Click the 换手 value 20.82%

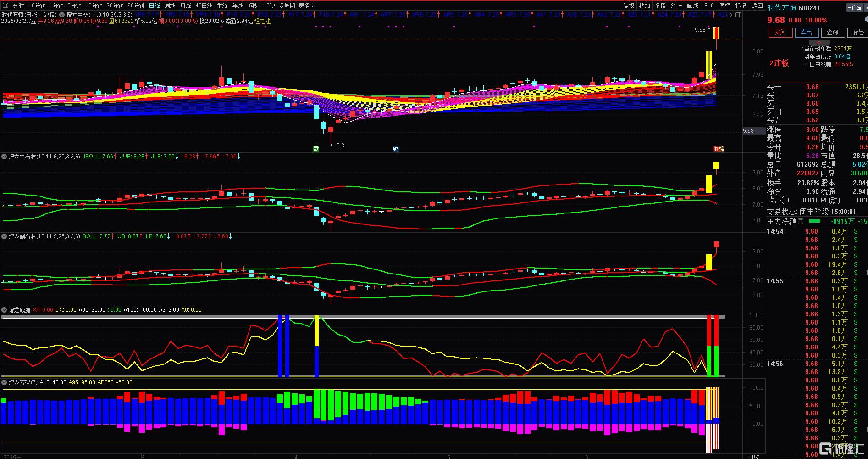(808, 183)
